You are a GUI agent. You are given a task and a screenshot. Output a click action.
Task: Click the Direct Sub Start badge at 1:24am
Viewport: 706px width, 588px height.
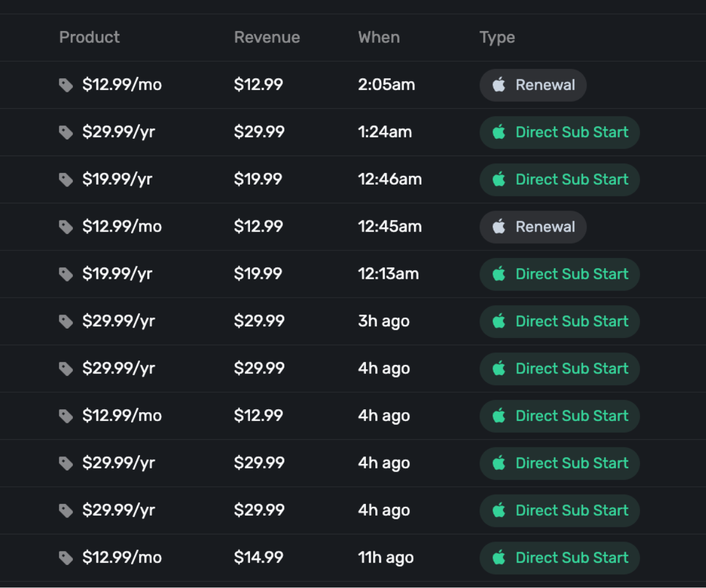click(560, 132)
